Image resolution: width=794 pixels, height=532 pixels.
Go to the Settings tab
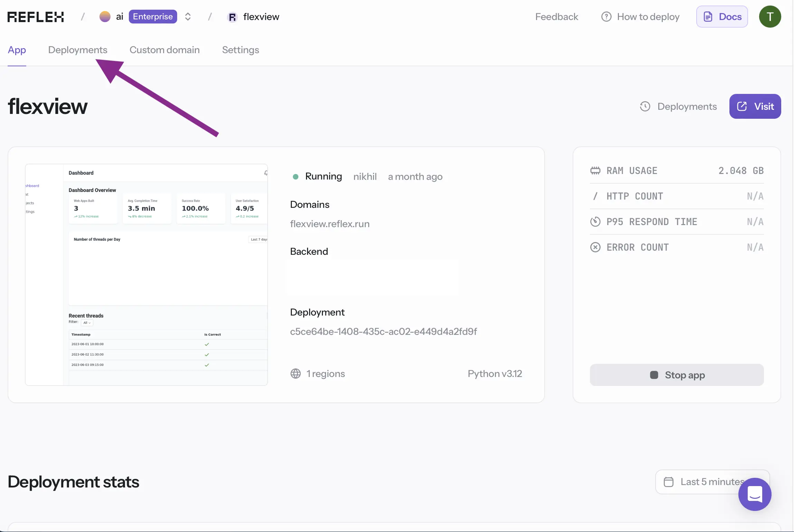point(240,50)
